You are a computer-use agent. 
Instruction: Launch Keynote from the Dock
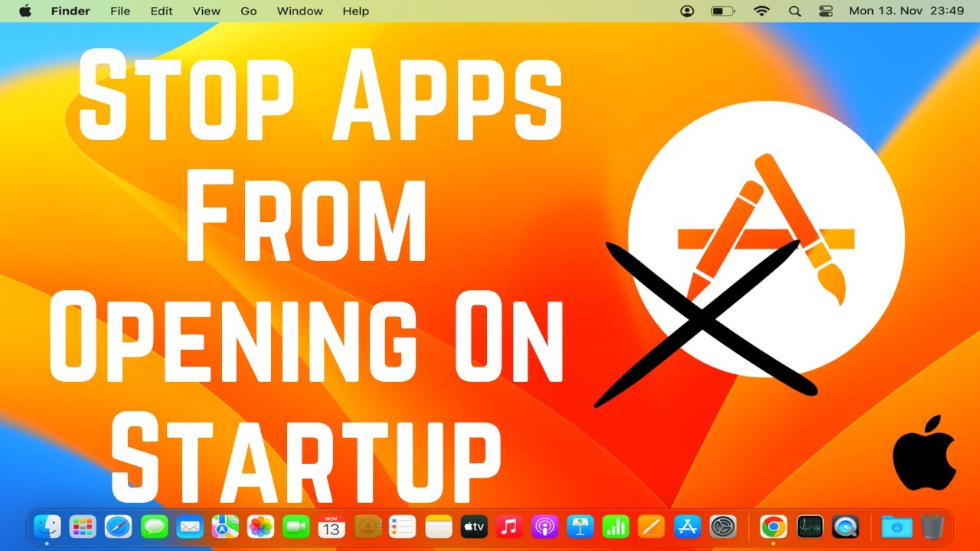(x=580, y=527)
